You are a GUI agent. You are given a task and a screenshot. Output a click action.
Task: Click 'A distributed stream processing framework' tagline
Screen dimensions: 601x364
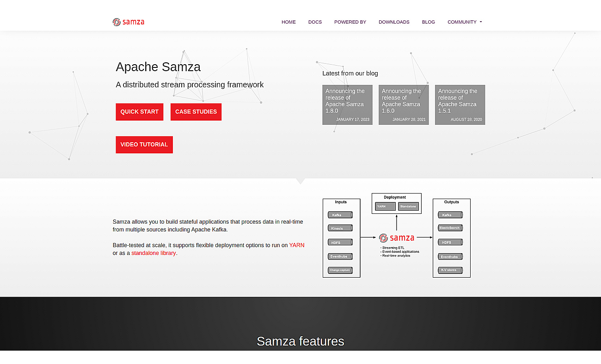pyautogui.click(x=190, y=85)
